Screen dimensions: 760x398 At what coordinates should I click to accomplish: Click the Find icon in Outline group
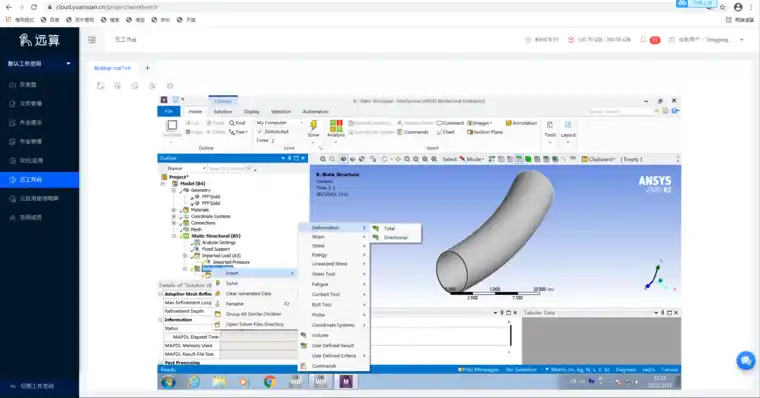238,123
